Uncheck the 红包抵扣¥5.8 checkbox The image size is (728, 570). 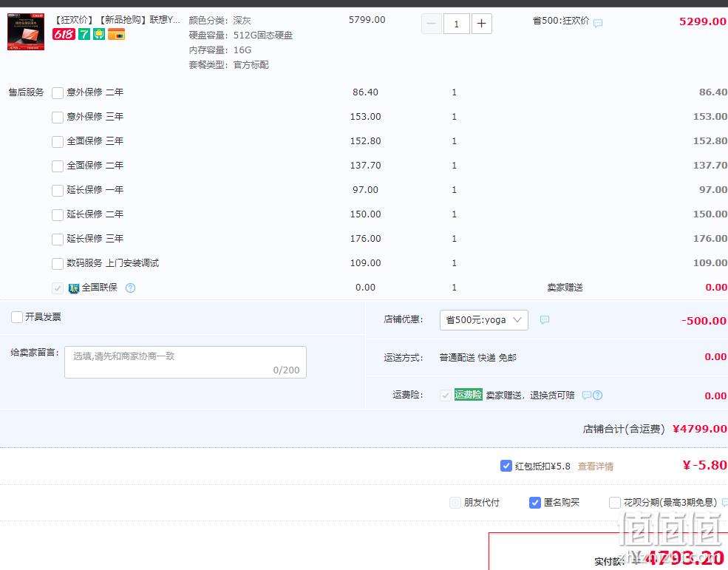point(506,466)
